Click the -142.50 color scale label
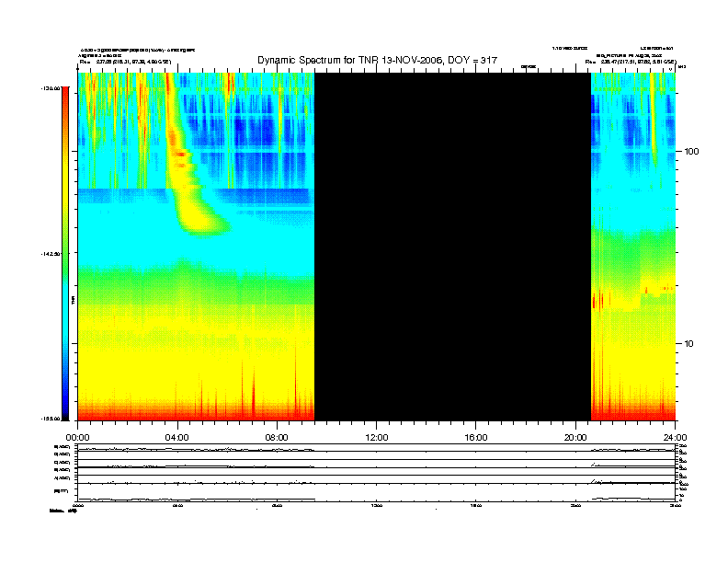 (51, 254)
